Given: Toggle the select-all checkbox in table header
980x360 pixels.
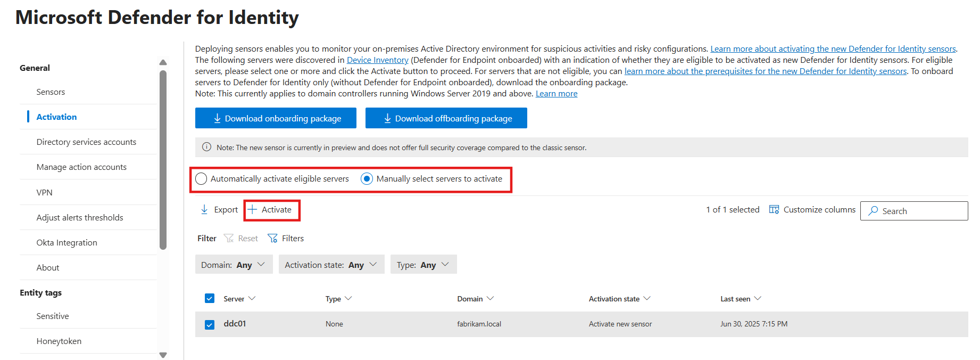Looking at the screenshot, I should [x=210, y=298].
